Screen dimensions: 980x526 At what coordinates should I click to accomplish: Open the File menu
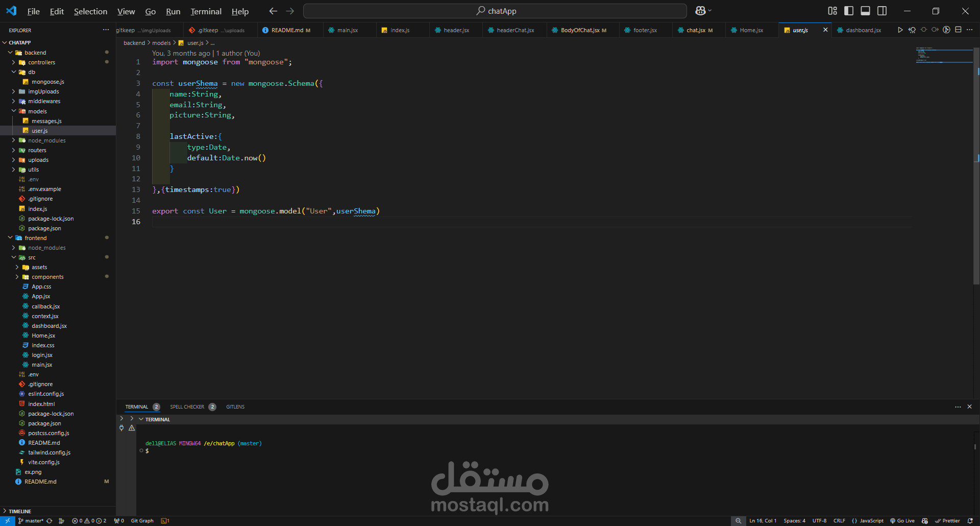click(x=33, y=11)
